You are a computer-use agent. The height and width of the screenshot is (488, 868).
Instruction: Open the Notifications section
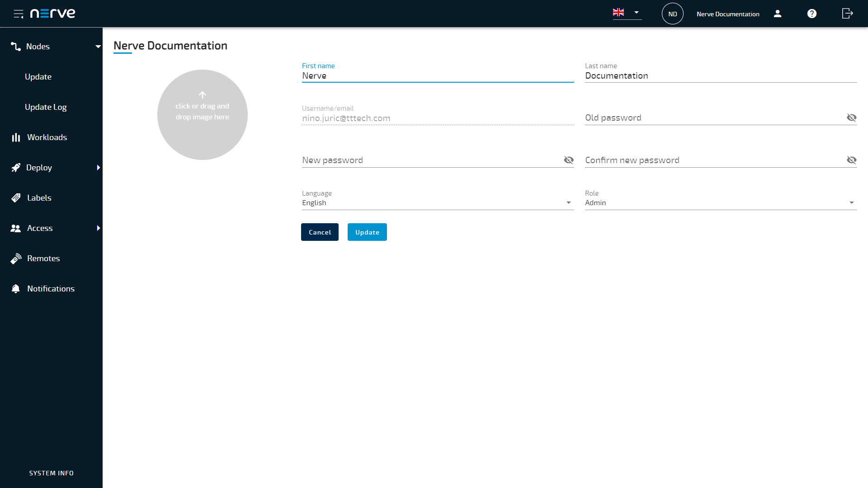click(x=51, y=288)
